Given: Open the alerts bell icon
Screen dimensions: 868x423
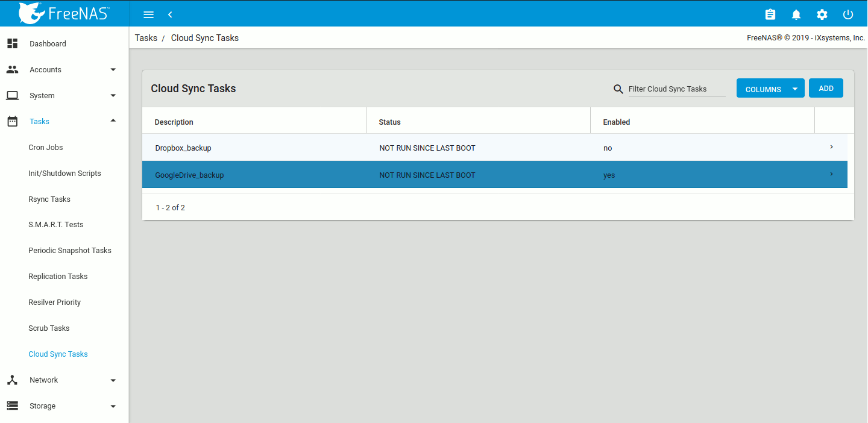Looking at the screenshot, I should click(x=796, y=14).
